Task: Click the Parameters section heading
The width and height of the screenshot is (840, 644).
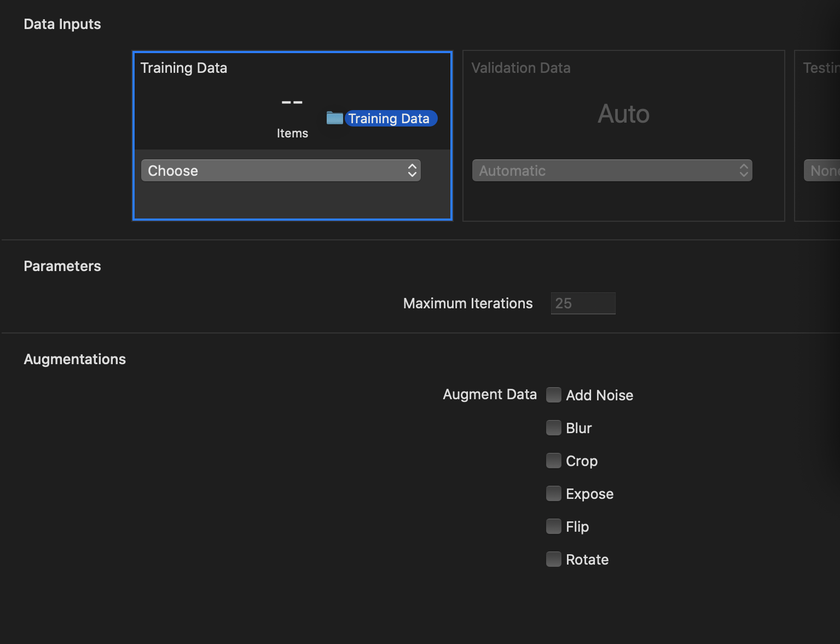Action: click(62, 266)
